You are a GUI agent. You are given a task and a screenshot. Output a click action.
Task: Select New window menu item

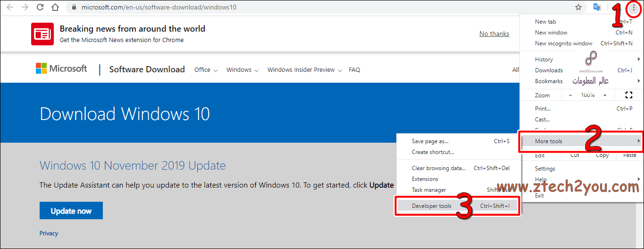click(x=581, y=33)
